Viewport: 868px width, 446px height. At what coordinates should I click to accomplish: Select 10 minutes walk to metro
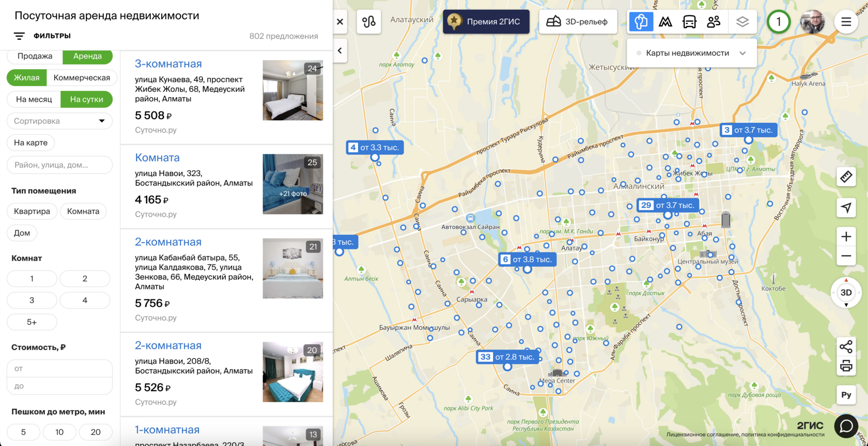coord(59,432)
